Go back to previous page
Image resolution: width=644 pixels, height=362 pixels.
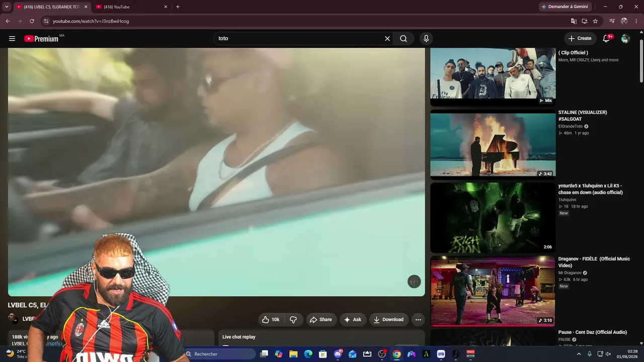[x=8, y=21]
